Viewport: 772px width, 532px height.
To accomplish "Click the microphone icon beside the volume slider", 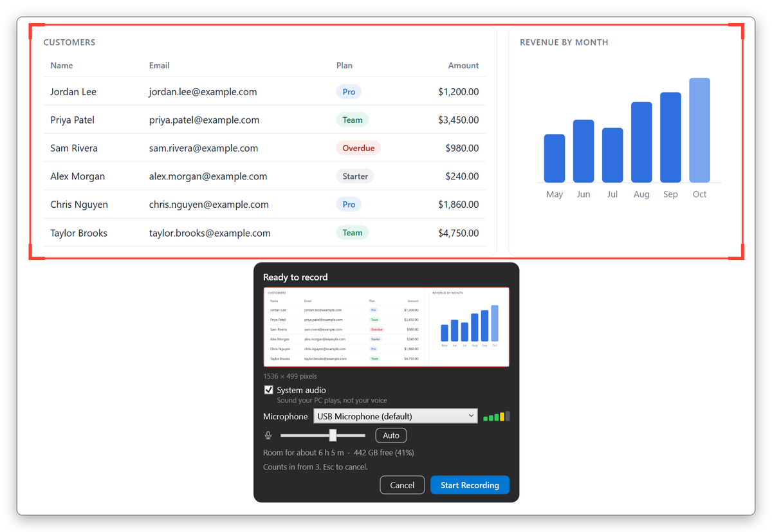I will coord(268,436).
